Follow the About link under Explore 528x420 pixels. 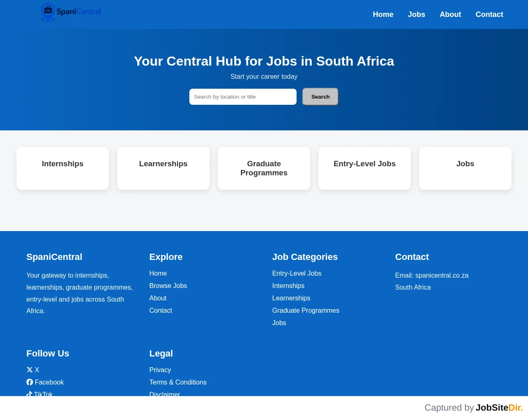coord(158,298)
